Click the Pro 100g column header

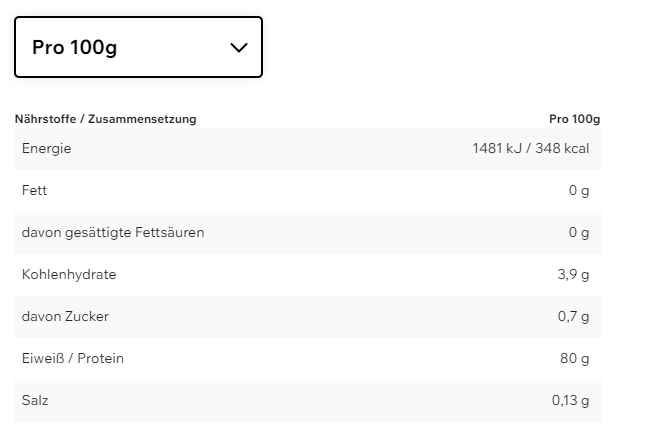click(x=574, y=119)
